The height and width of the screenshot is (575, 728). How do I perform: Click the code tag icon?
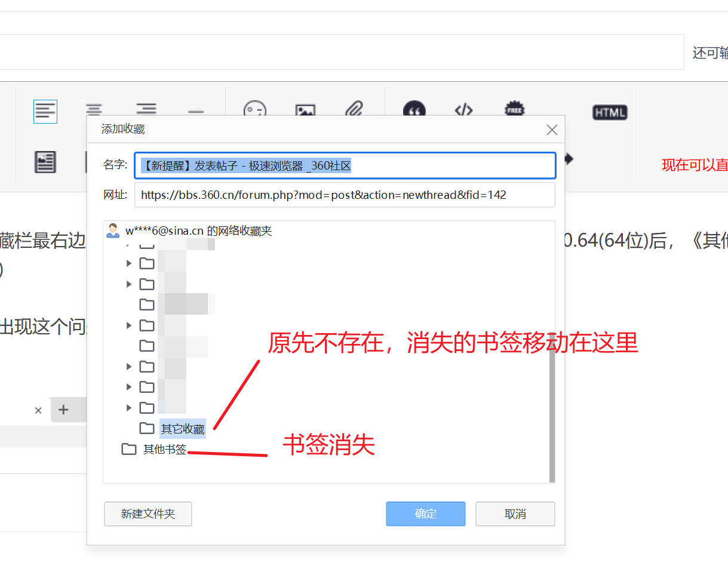(463, 110)
